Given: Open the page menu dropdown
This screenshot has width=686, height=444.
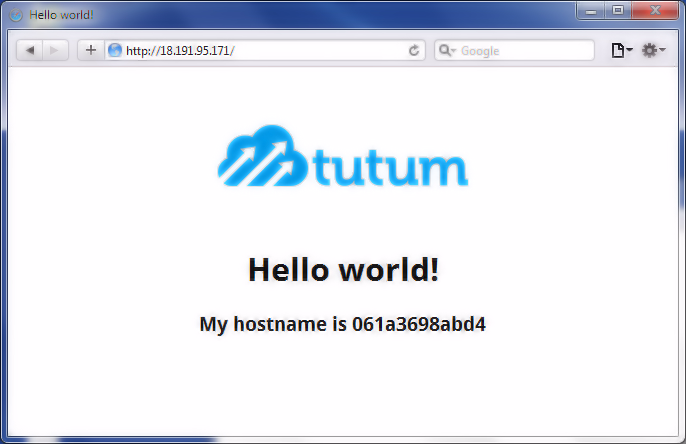Looking at the screenshot, I should click(x=621, y=50).
